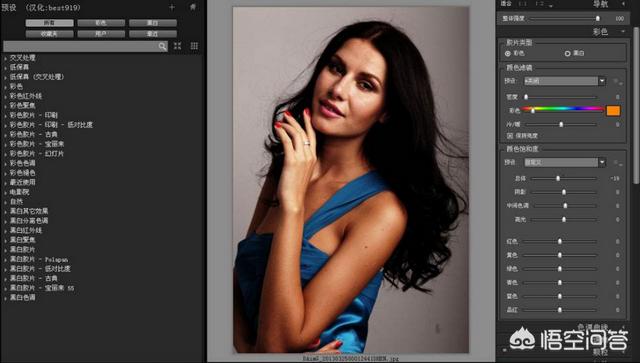Click the orange filter color swatch
This screenshot has height=363, width=640.
click(x=613, y=111)
